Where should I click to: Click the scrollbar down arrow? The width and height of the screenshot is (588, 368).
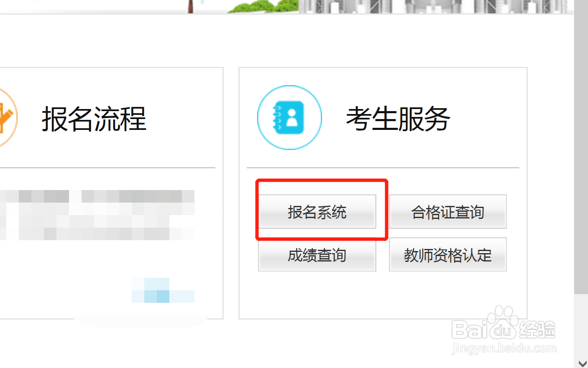pos(582,364)
